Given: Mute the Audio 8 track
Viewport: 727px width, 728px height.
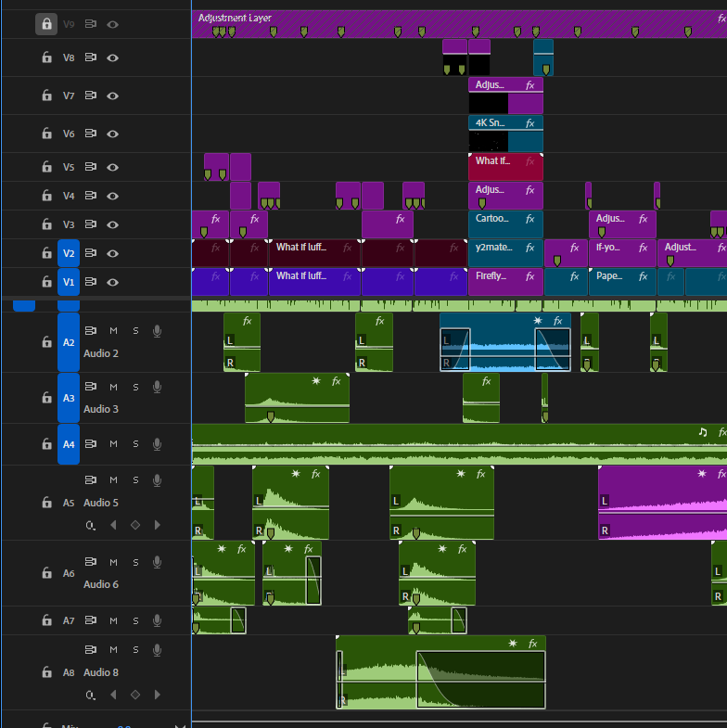Looking at the screenshot, I should [113, 649].
